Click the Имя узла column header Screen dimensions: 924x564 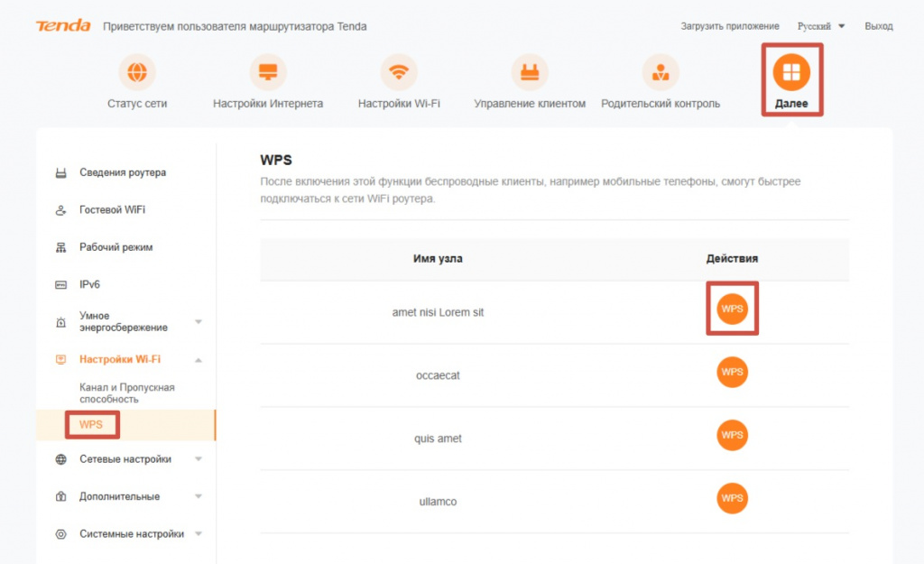click(x=438, y=259)
